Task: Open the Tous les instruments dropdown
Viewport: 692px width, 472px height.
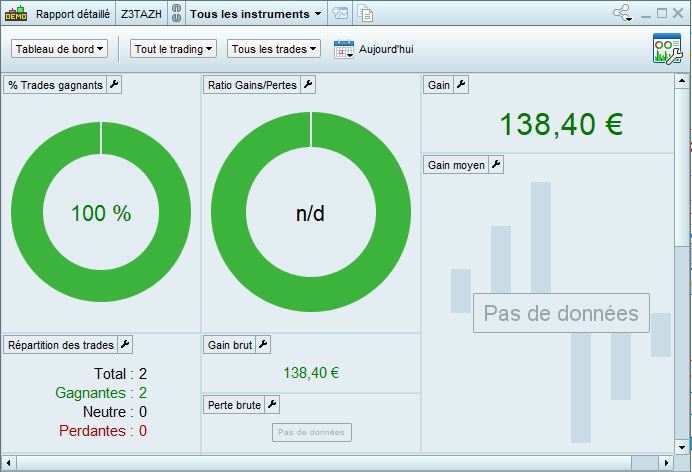Action: (x=256, y=14)
